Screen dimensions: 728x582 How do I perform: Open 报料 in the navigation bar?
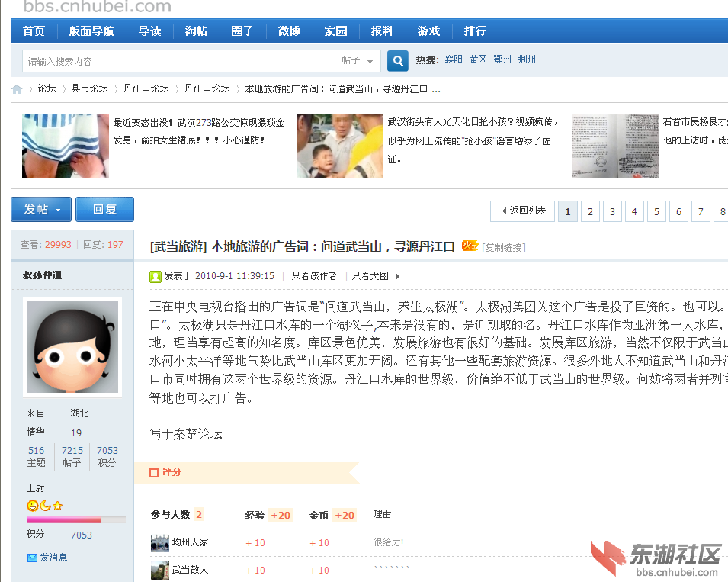(x=382, y=31)
